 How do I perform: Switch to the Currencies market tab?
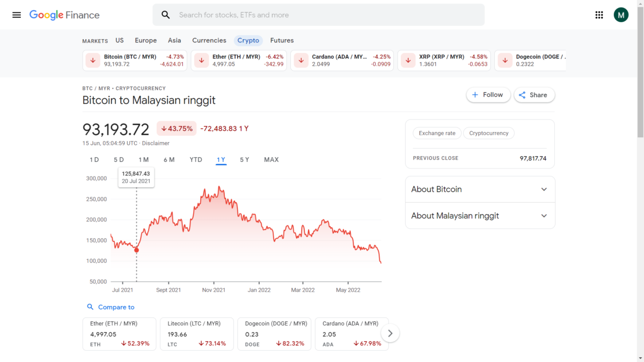[209, 40]
